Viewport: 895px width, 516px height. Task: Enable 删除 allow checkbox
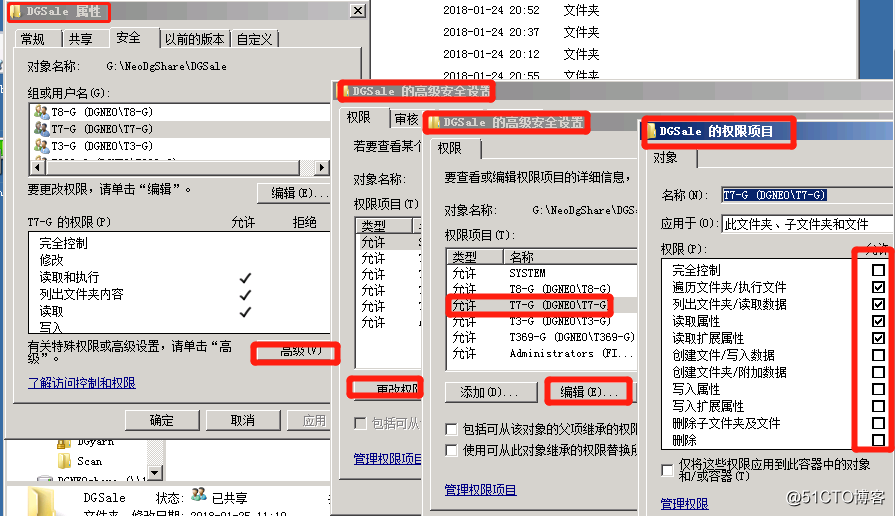(878, 440)
